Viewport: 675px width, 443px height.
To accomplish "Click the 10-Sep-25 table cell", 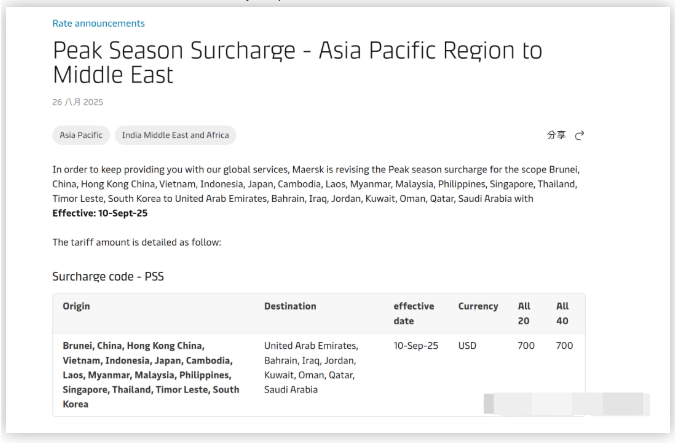I will 416,346.
